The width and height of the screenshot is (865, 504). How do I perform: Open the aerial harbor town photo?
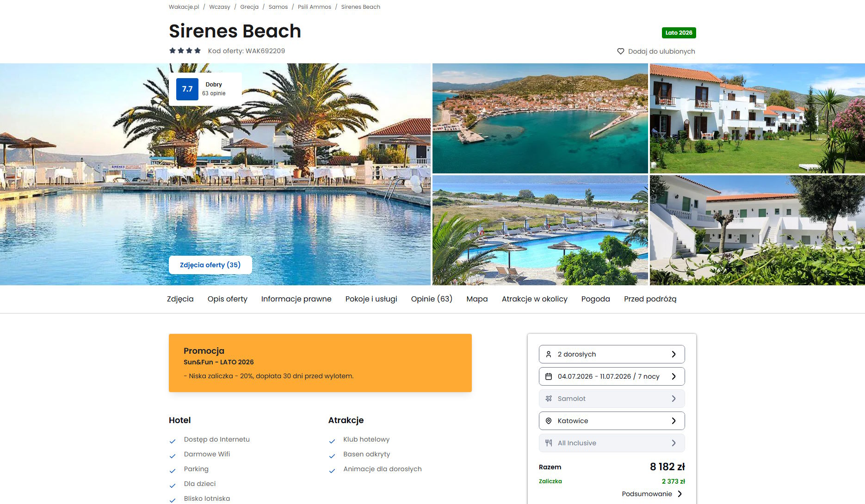click(x=540, y=118)
